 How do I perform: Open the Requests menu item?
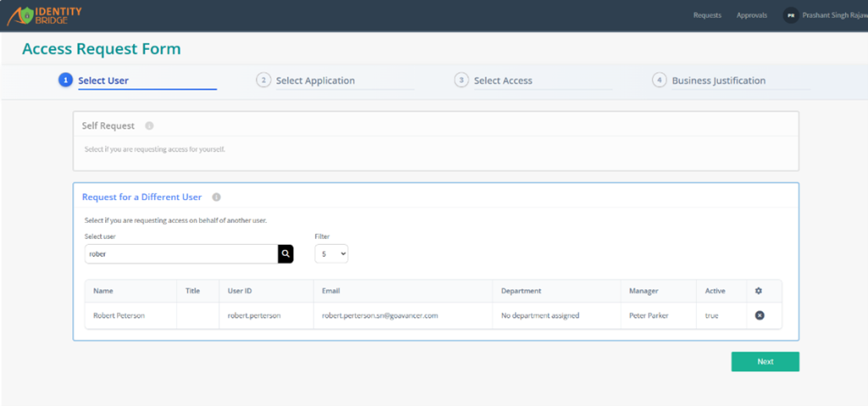(707, 15)
